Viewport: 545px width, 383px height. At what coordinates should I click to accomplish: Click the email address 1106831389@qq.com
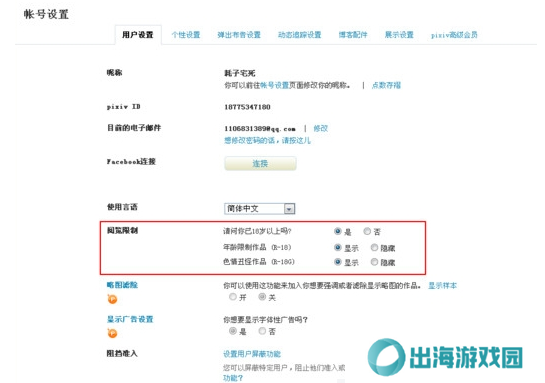tap(260, 129)
